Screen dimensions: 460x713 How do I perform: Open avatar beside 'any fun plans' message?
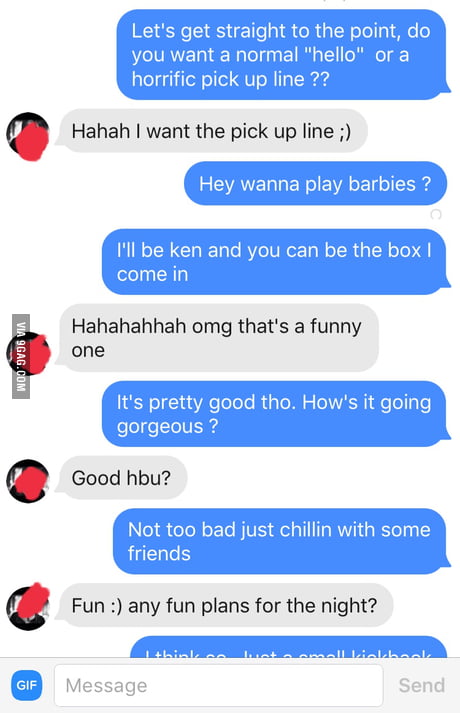tap(28, 607)
